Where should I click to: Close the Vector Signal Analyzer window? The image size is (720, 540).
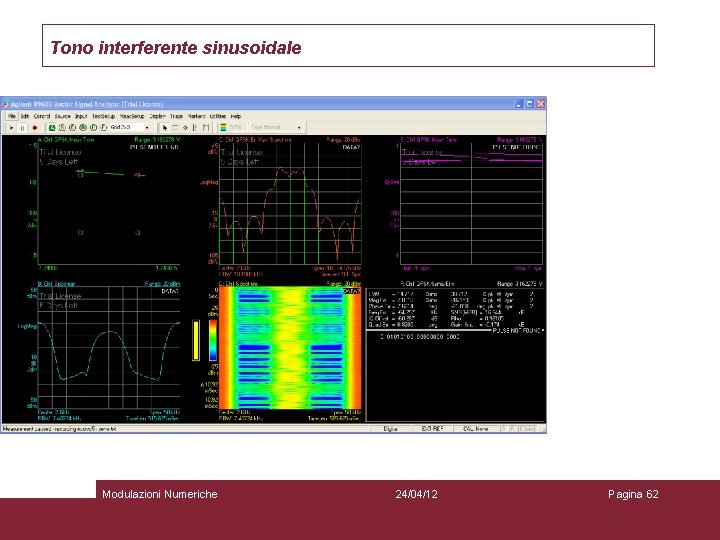(x=540, y=104)
